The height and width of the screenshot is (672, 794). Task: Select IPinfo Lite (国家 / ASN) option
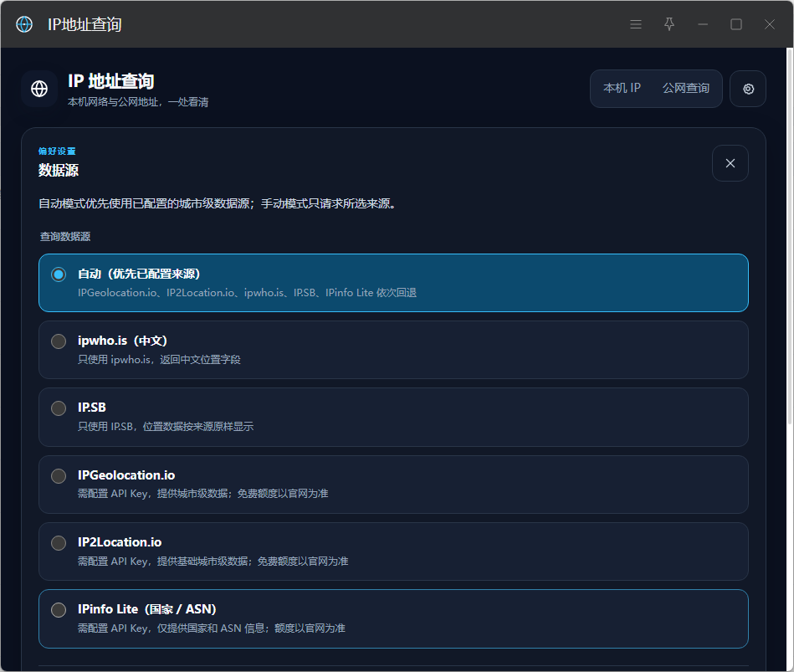tap(59, 610)
